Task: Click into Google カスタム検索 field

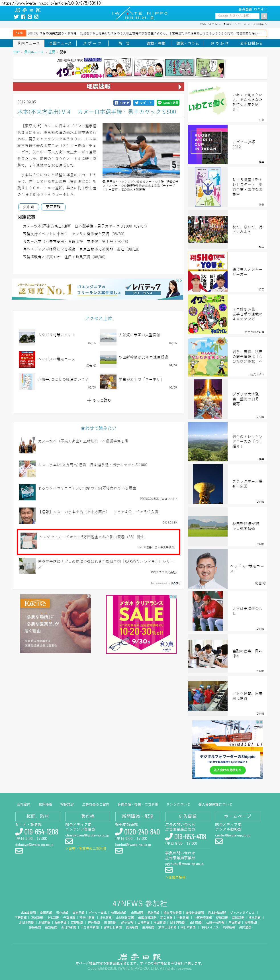Action: tap(237, 16)
